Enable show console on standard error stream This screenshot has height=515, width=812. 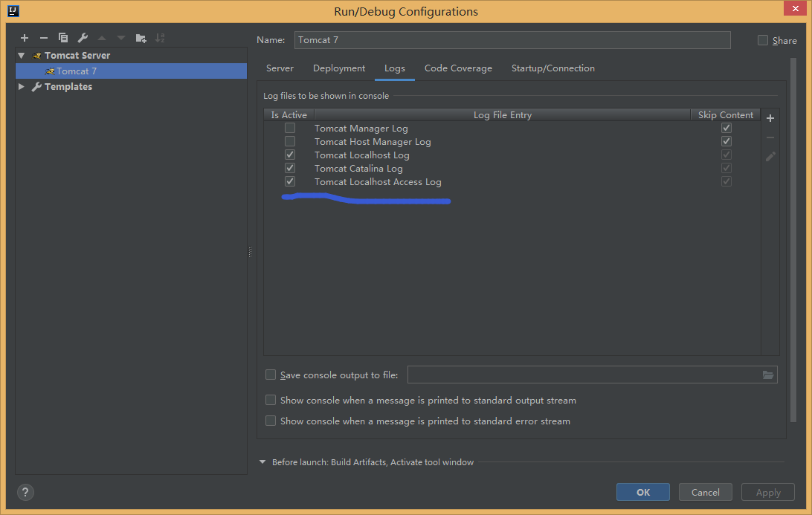point(271,421)
